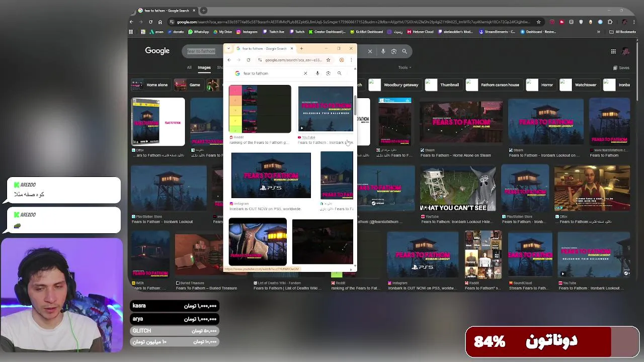Screen dimensions: 644x362
Task: Switch to the All results tab
Action: pyautogui.click(x=189, y=67)
